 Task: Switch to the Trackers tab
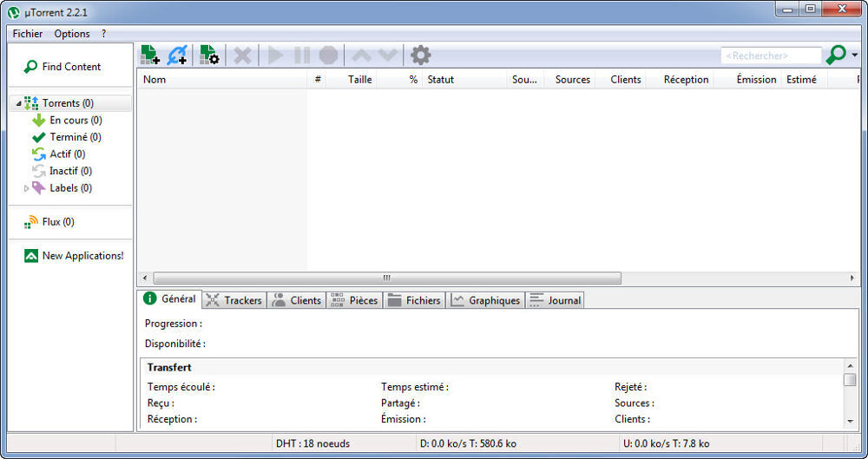coord(234,300)
